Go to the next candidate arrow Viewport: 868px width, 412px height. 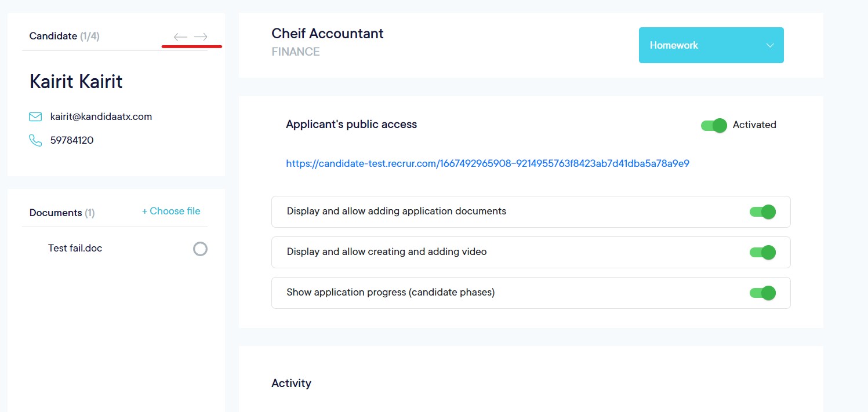tap(201, 37)
